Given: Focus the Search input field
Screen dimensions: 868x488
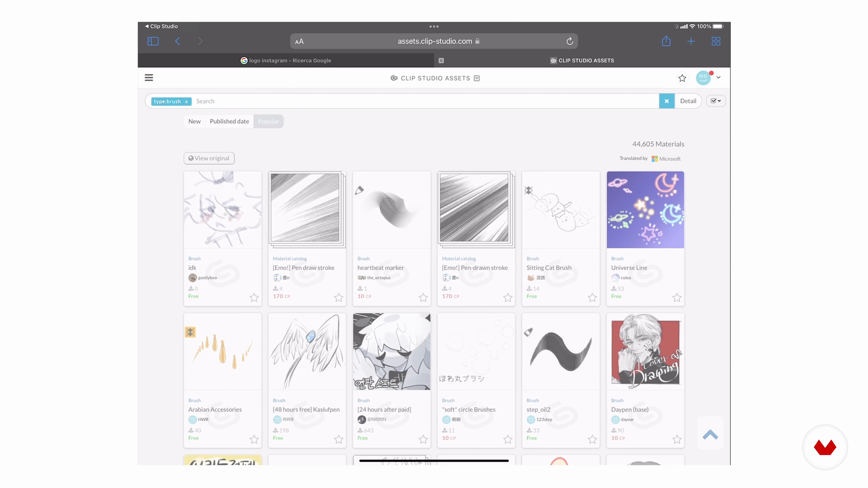Looking at the screenshot, I should click(x=426, y=101).
